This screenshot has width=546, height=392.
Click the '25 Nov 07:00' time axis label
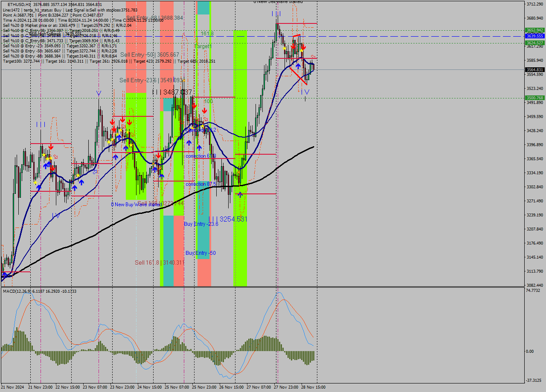click(x=176, y=387)
